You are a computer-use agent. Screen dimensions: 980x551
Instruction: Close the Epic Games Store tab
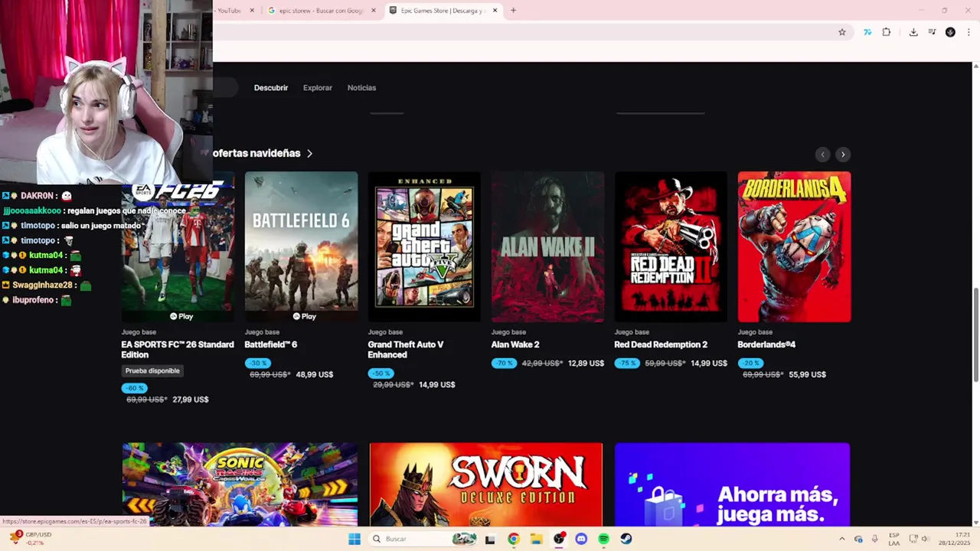coord(495,11)
